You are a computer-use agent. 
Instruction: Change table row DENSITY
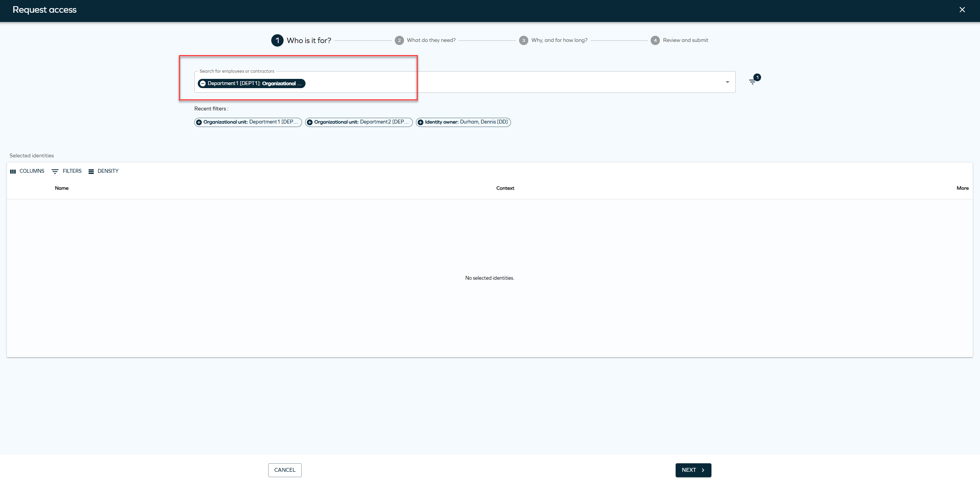click(103, 171)
